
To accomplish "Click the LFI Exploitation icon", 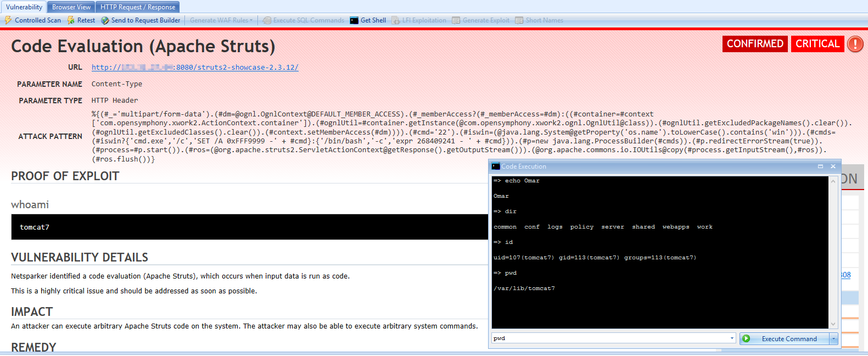I will click(396, 20).
